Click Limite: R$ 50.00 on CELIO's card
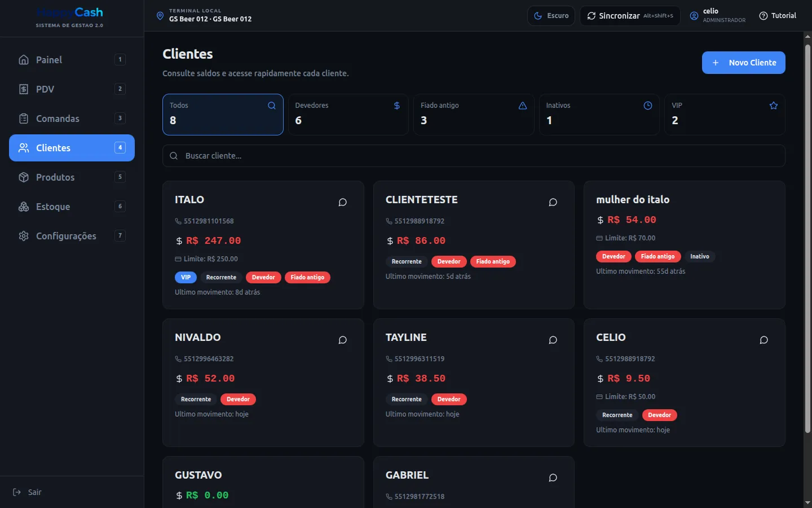Screen dimensions: 812x508 [630, 397]
